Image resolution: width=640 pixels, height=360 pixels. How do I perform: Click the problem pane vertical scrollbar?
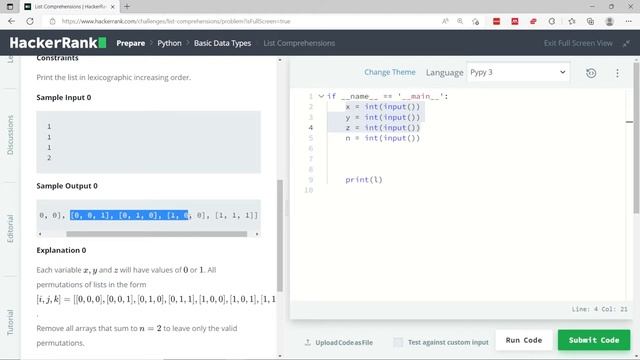point(280,236)
